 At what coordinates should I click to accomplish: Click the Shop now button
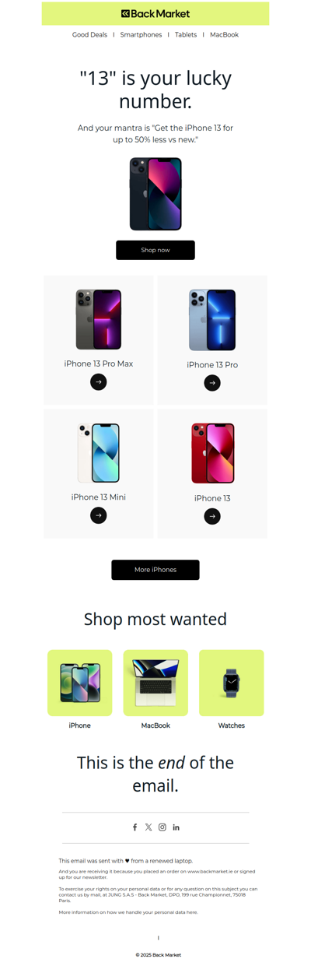tap(155, 250)
